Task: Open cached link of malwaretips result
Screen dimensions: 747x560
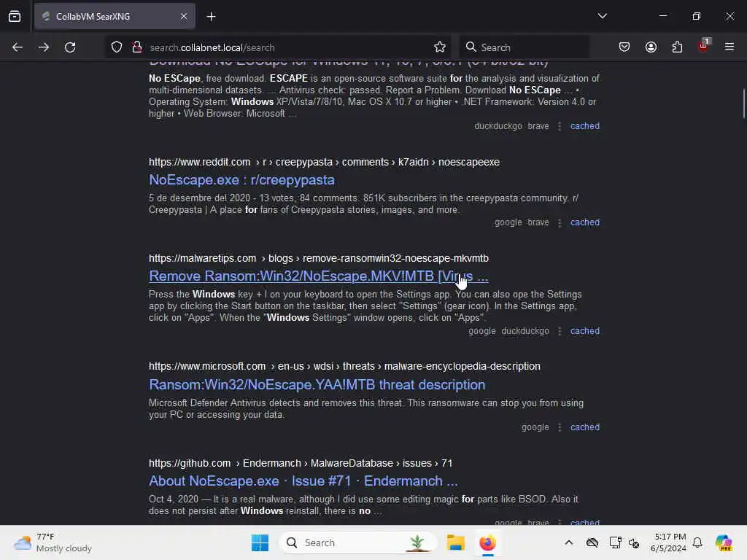Action: [584, 331]
